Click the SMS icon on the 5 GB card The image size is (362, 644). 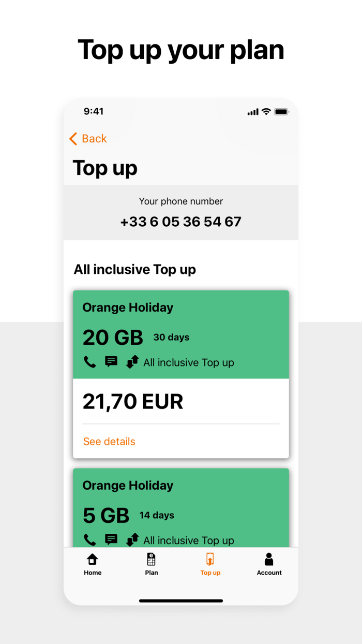coord(111,539)
